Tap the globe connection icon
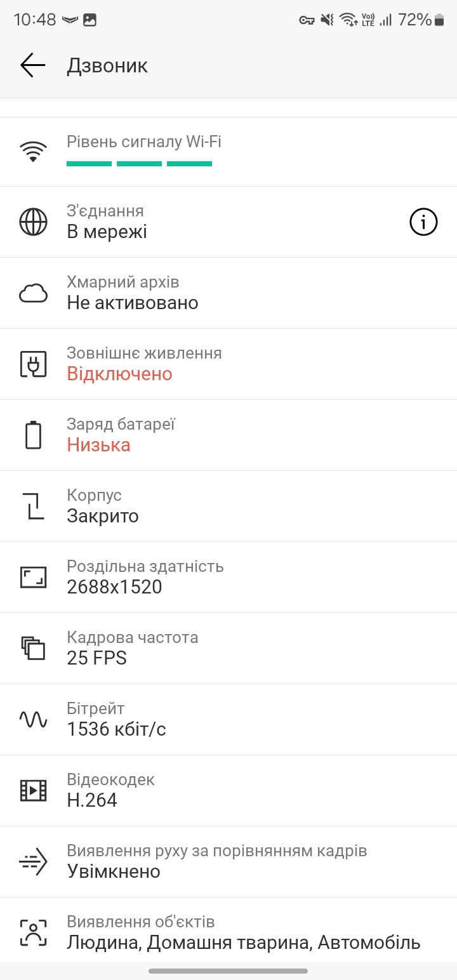This screenshot has width=457, height=980. [34, 222]
